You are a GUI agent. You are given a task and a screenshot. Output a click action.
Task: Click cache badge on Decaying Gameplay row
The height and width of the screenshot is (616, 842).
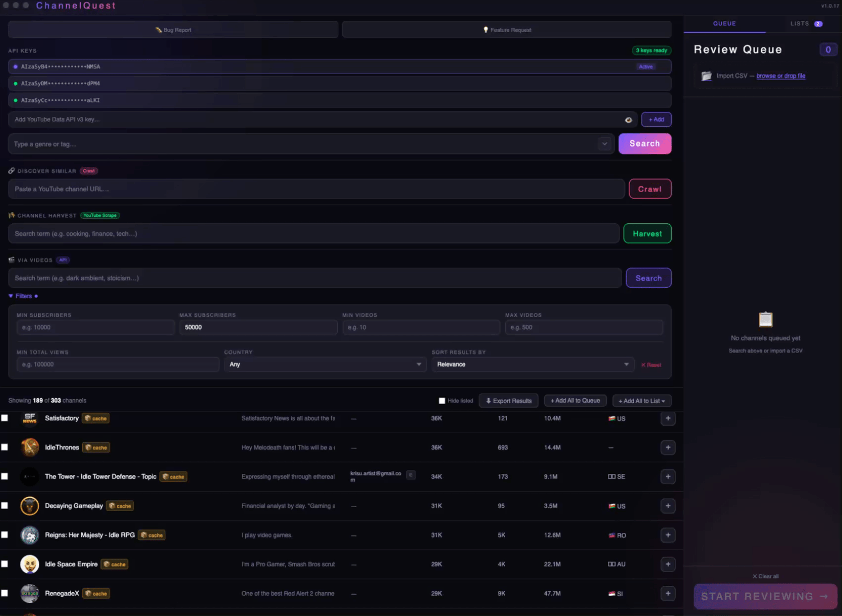coord(120,506)
